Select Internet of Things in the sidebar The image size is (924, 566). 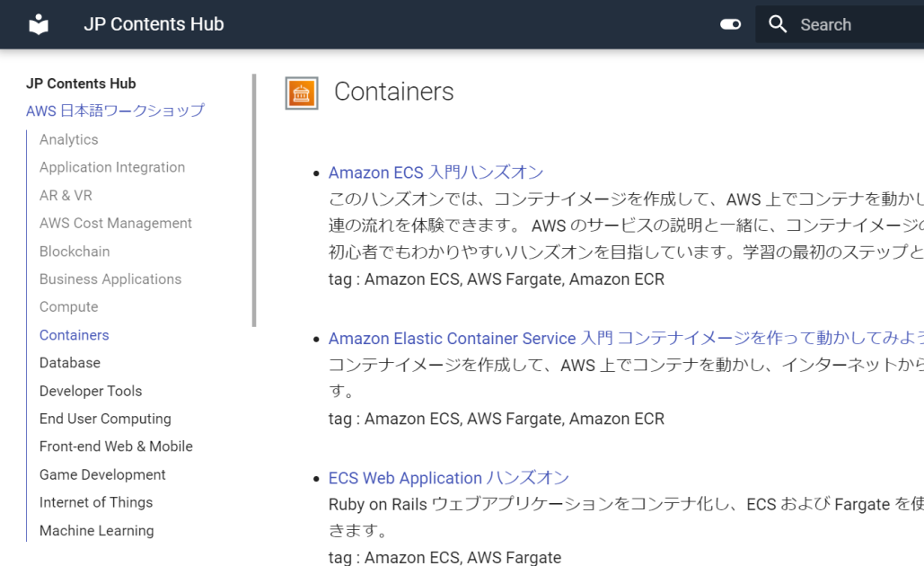(x=95, y=501)
